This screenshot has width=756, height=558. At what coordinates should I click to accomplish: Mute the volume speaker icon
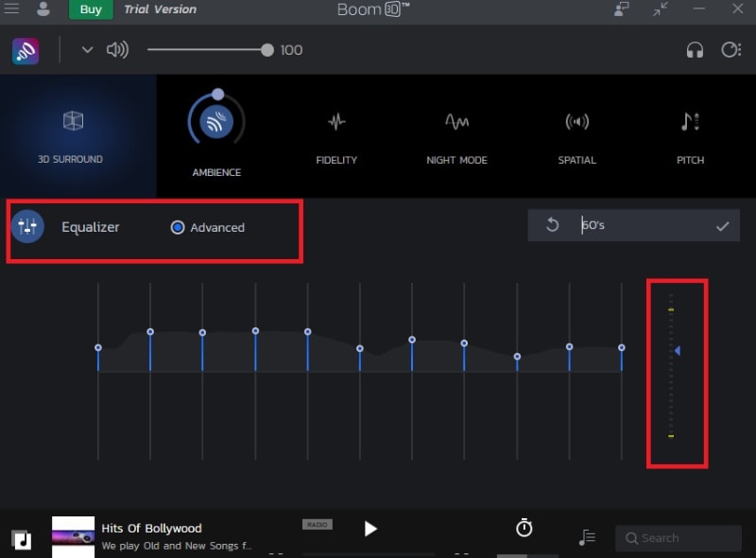[117, 50]
